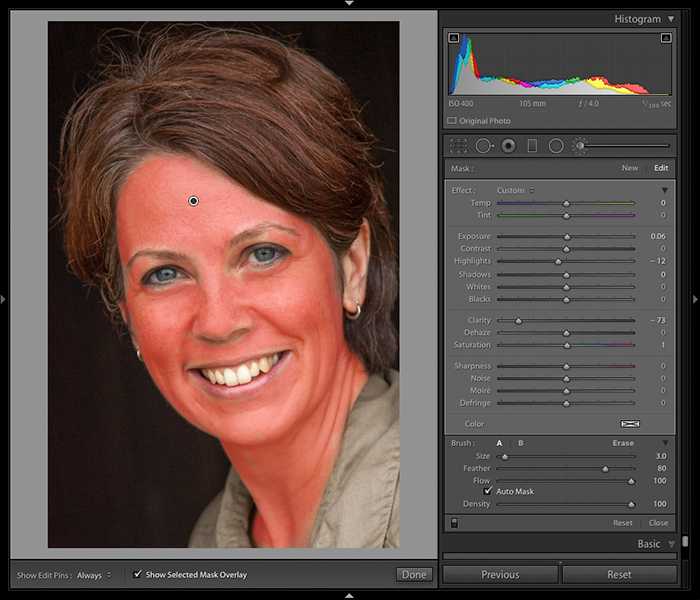
Task: Select the edit pin on the forehead
Action: [x=193, y=201]
